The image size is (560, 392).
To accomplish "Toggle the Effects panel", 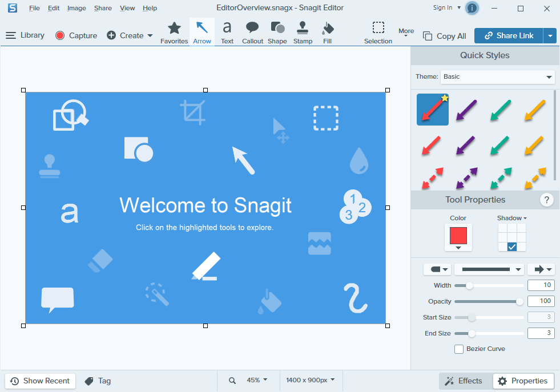I will pos(464,381).
